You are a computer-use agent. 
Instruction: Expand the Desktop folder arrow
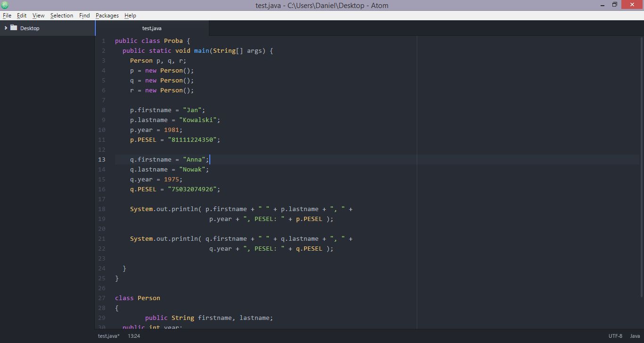tap(6, 28)
